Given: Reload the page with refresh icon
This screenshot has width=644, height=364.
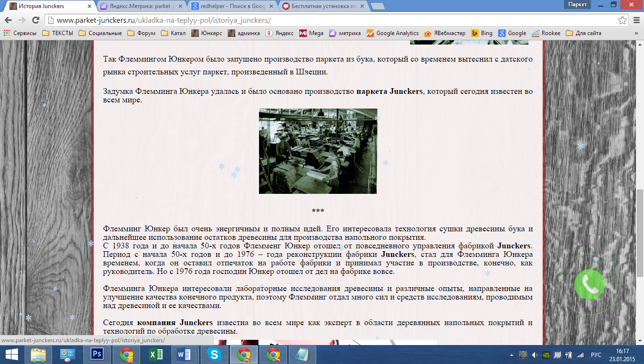Looking at the screenshot, I should [x=36, y=20].
